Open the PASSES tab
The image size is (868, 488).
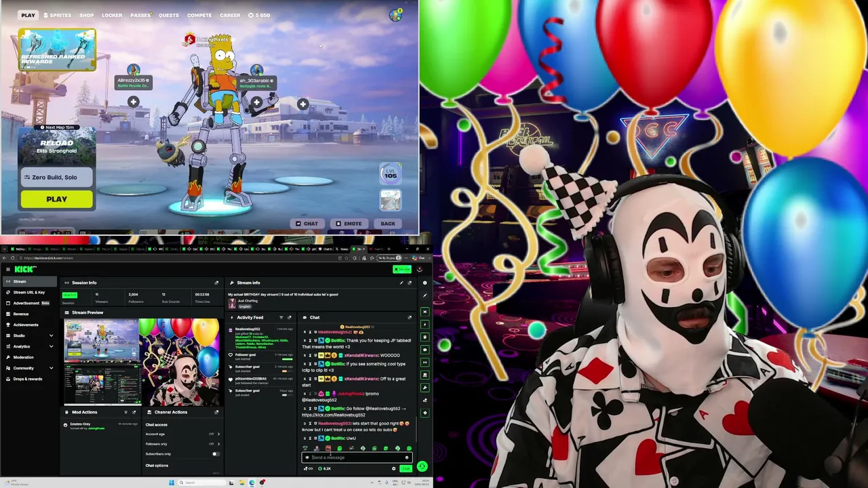140,15
